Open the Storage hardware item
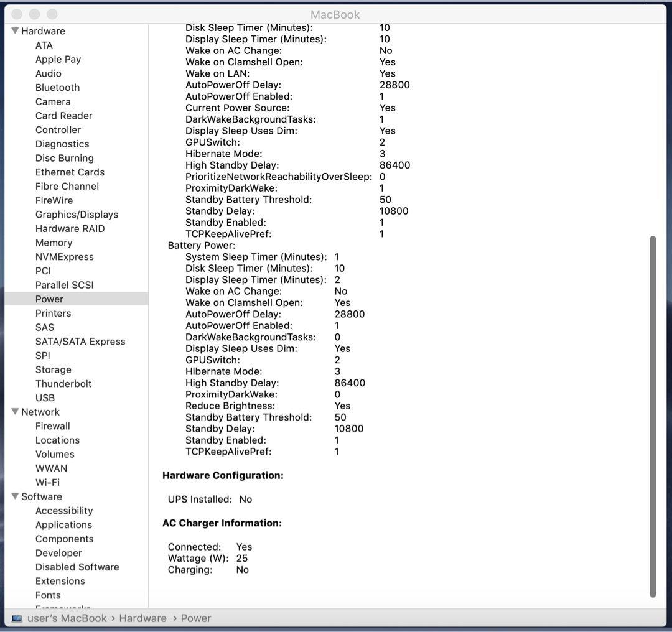This screenshot has height=632, width=672. [x=53, y=369]
